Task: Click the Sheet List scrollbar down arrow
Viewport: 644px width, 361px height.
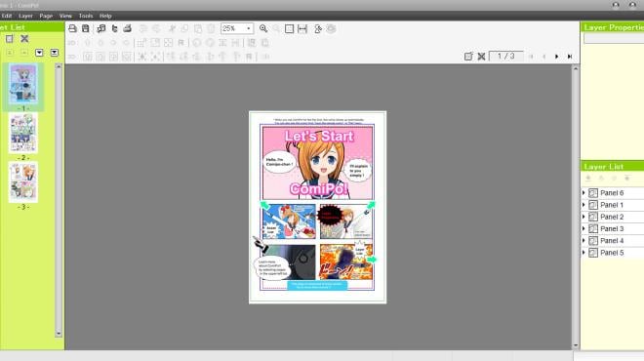Action: pos(59,333)
